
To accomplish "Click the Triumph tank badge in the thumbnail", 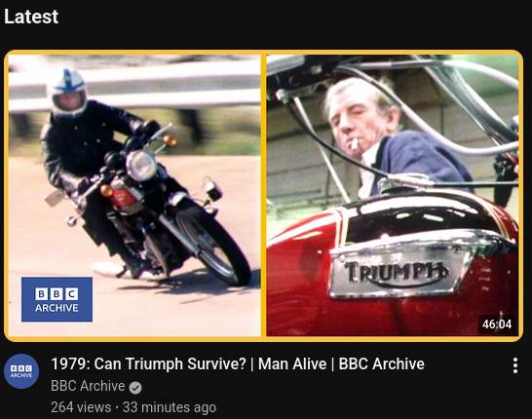I will coord(396,272).
